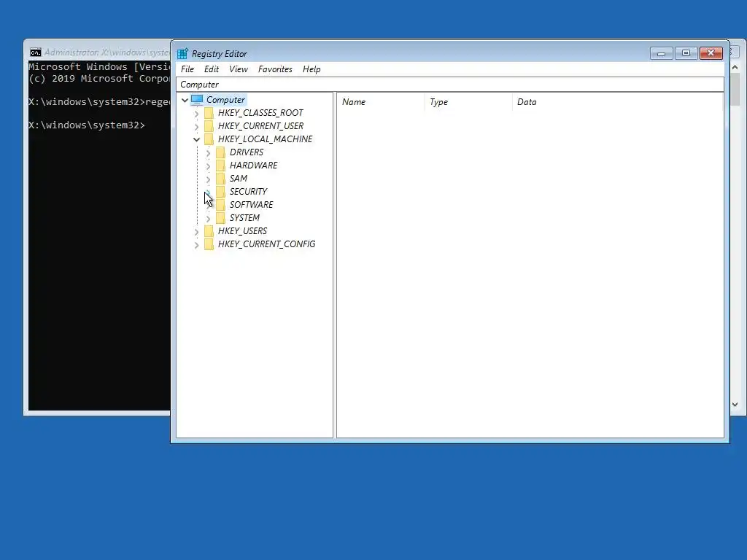This screenshot has width=747, height=560.
Task: Click the Command Prompt scrollbar down arrow
Action: [x=735, y=404]
